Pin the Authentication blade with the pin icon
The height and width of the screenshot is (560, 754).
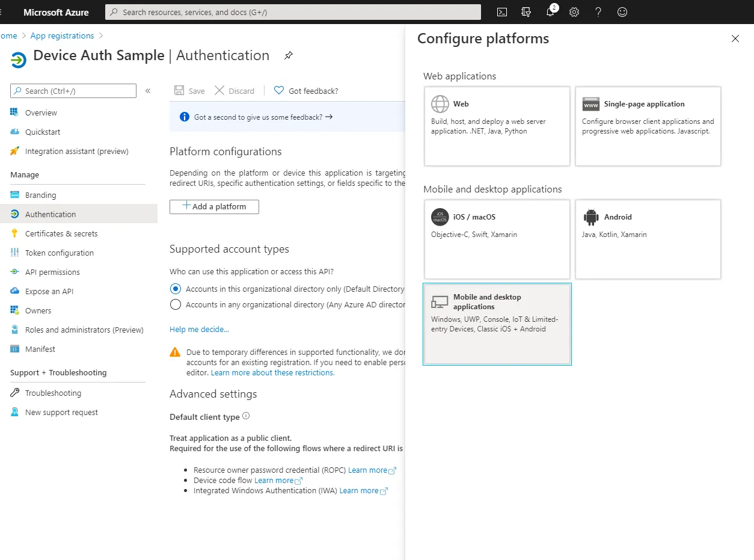click(x=289, y=55)
